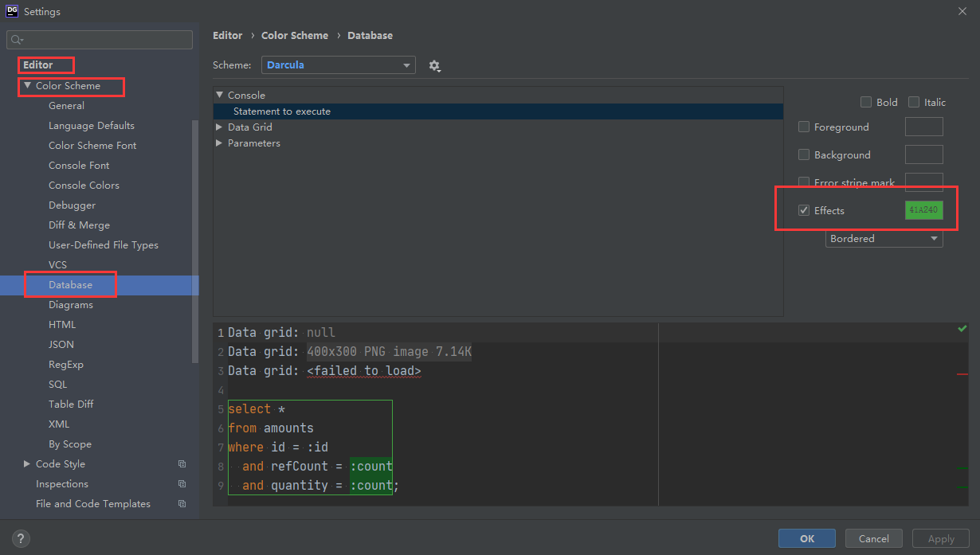980x555 pixels.
Task: Click the magnifier in the settings search field
Action: coord(14,39)
